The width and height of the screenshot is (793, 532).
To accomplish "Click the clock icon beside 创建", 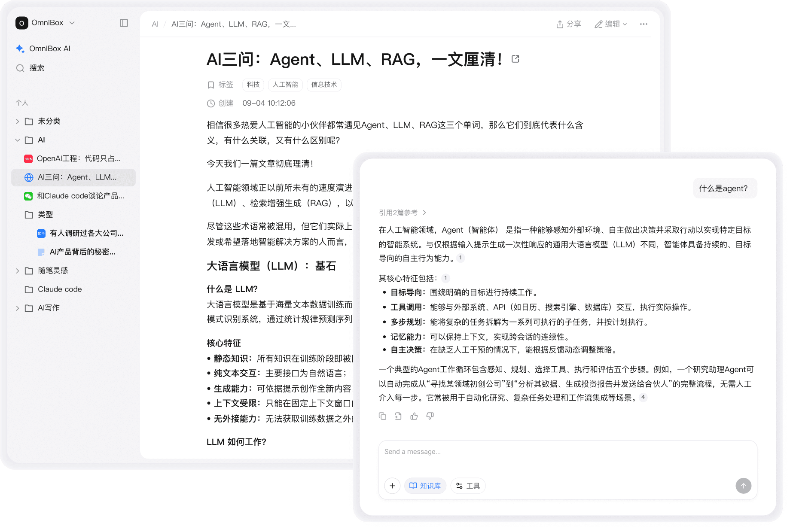I will click(211, 103).
